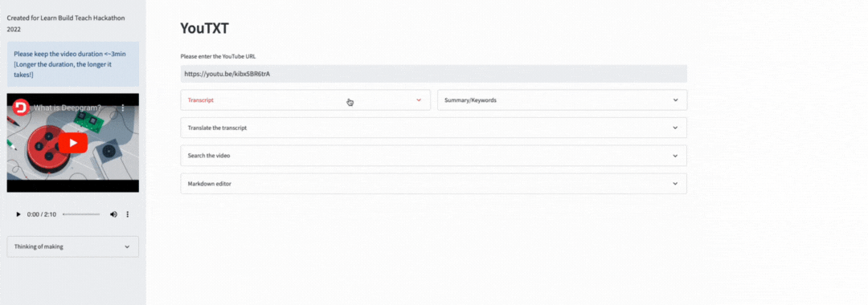Open the YouTube video options menu
The width and height of the screenshot is (868, 305).
[x=123, y=108]
